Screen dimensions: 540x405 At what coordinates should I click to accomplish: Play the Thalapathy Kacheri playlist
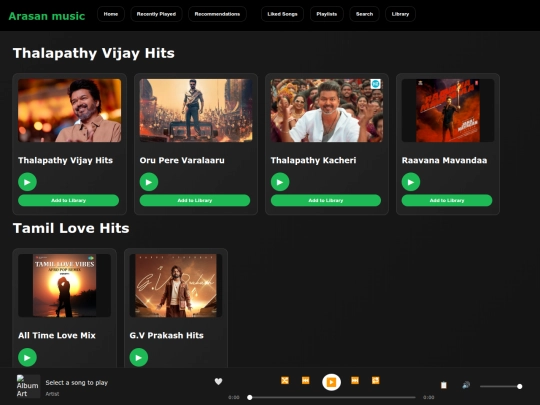click(x=280, y=182)
